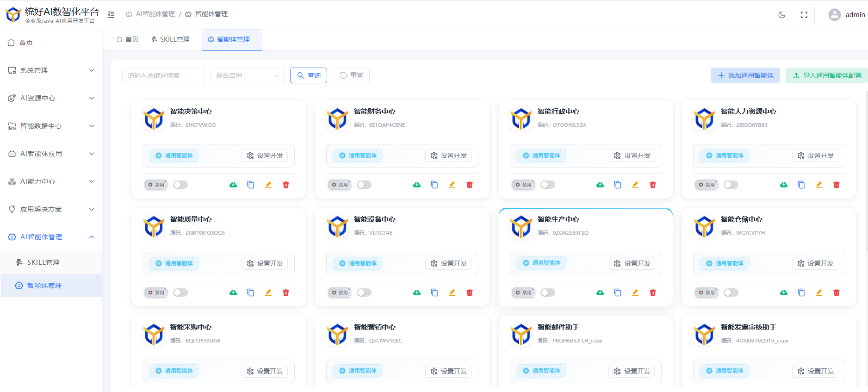Click 添加通用智能体 button
The image size is (868, 392).
745,75
